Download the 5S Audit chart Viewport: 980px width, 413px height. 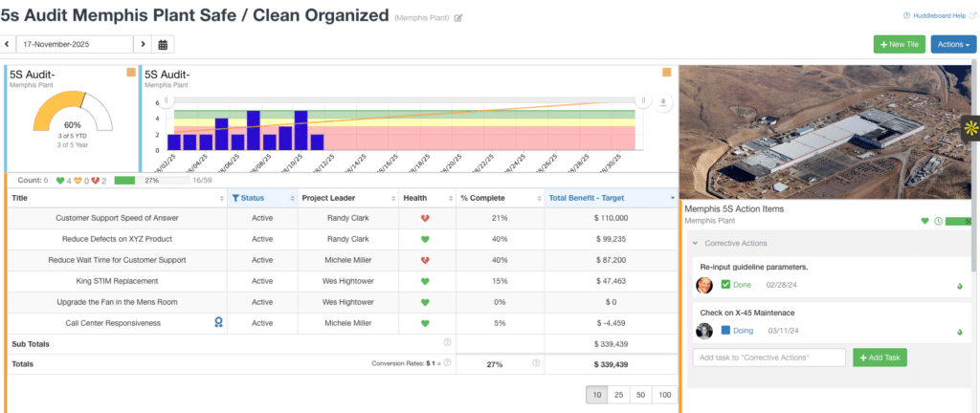[662, 102]
